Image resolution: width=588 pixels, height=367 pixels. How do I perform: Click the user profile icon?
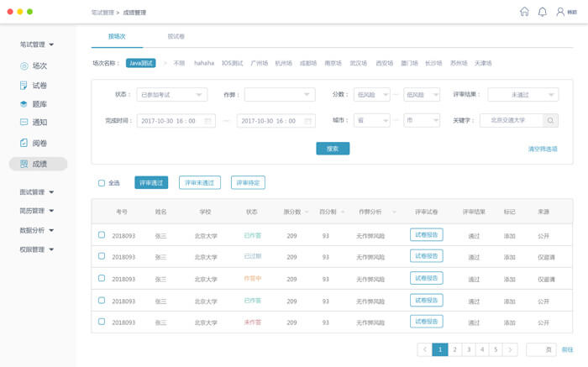coord(560,12)
